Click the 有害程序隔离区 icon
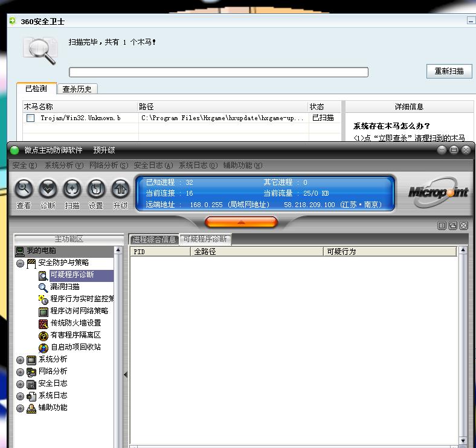 pos(43,336)
